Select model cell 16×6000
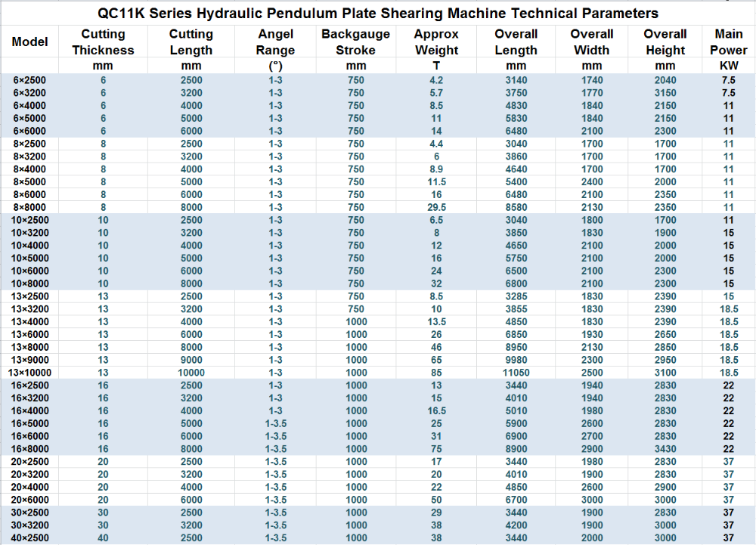 29,436
